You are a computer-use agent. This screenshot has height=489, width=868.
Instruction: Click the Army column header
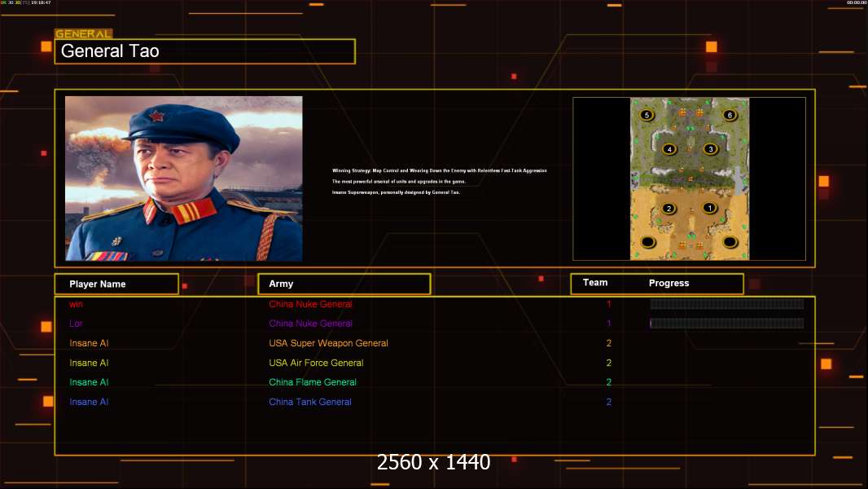click(x=344, y=284)
